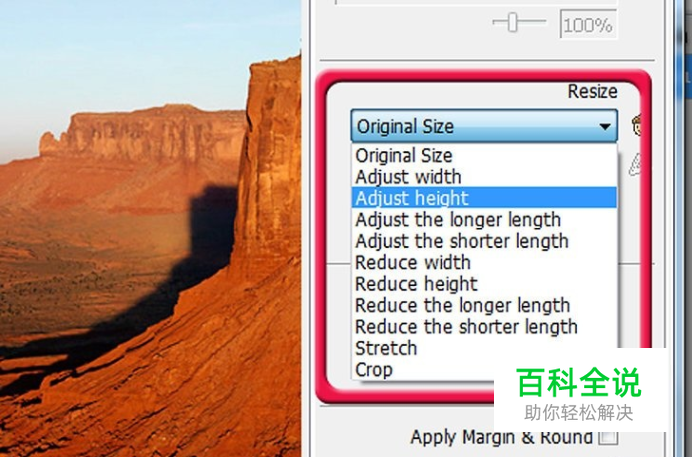Viewport: 692px width, 457px height.
Task: Collapse the Resize combo box arrow
Action: tap(605, 127)
